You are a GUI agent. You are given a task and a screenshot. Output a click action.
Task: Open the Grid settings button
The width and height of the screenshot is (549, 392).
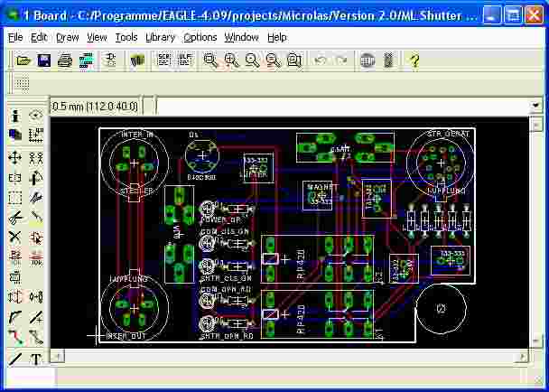pyautogui.click(x=22, y=83)
